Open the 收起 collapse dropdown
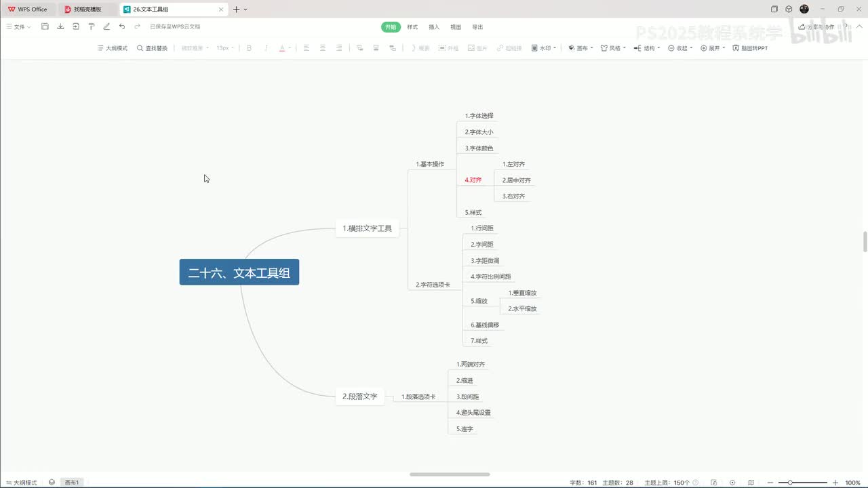The width and height of the screenshot is (868, 488). [680, 48]
